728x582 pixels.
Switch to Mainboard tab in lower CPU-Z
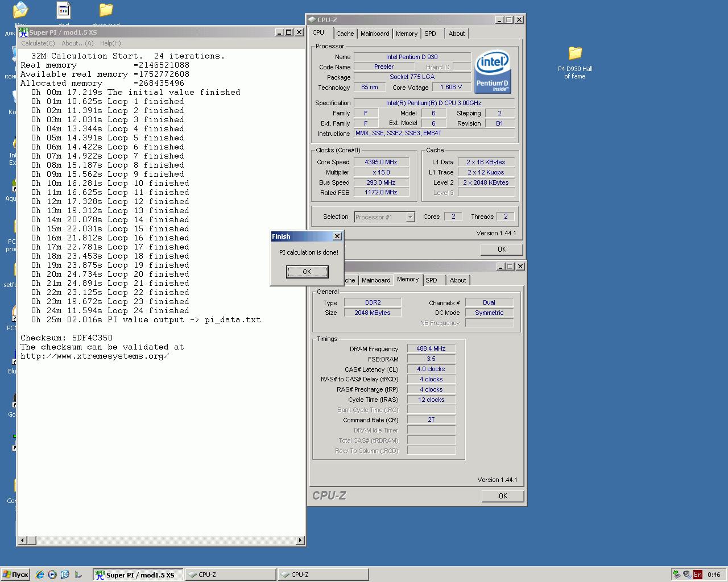376,280
